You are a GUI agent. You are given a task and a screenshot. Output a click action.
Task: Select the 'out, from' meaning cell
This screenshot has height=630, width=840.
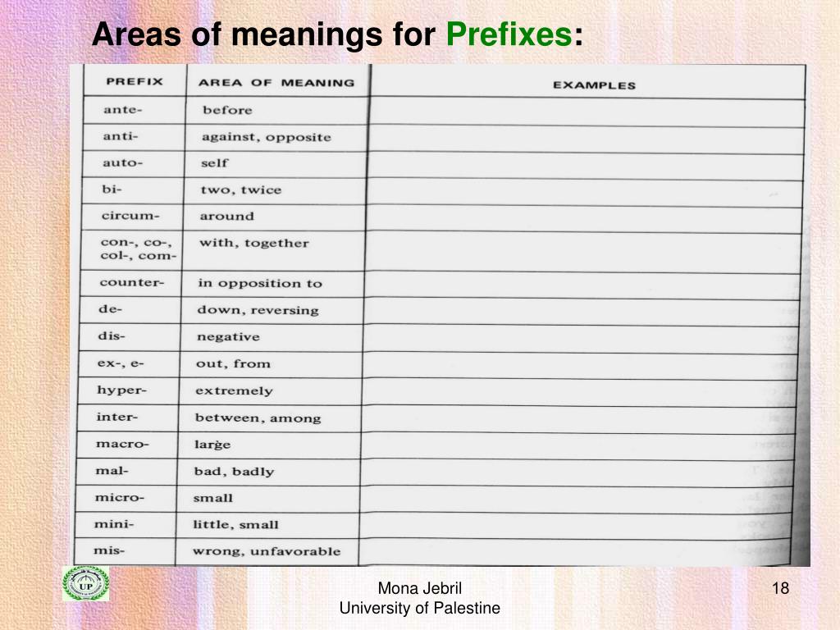tap(271, 364)
